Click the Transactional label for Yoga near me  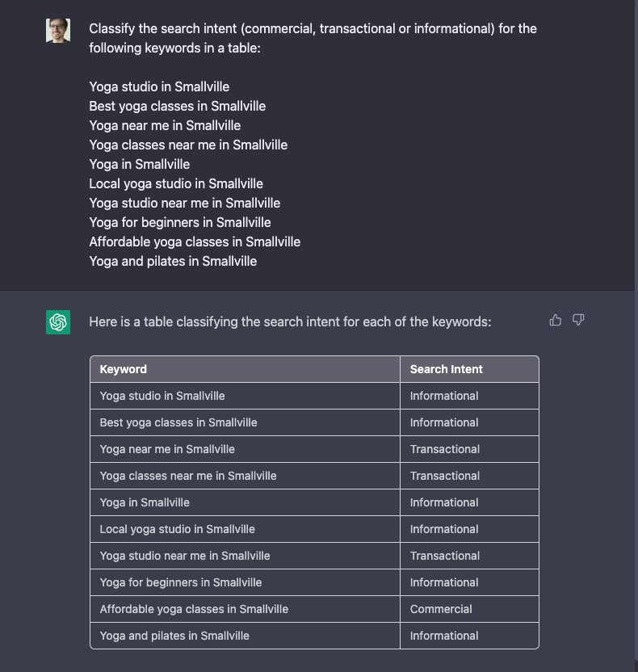pyautogui.click(x=443, y=449)
